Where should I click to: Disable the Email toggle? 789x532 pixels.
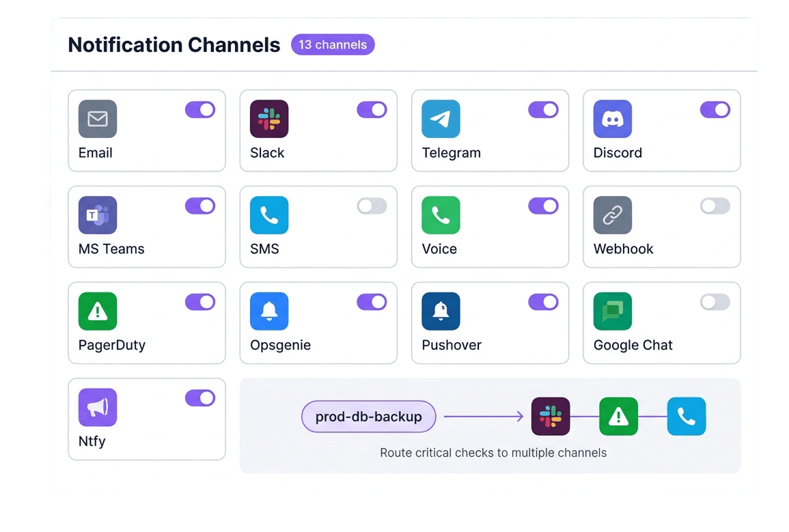(200, 110)
